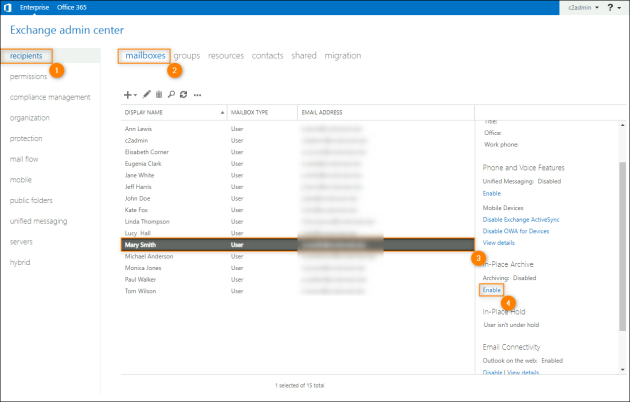Open the groups tab
Image resolution: width=630 pixels, height=402 pixels.
pos(187,56)
